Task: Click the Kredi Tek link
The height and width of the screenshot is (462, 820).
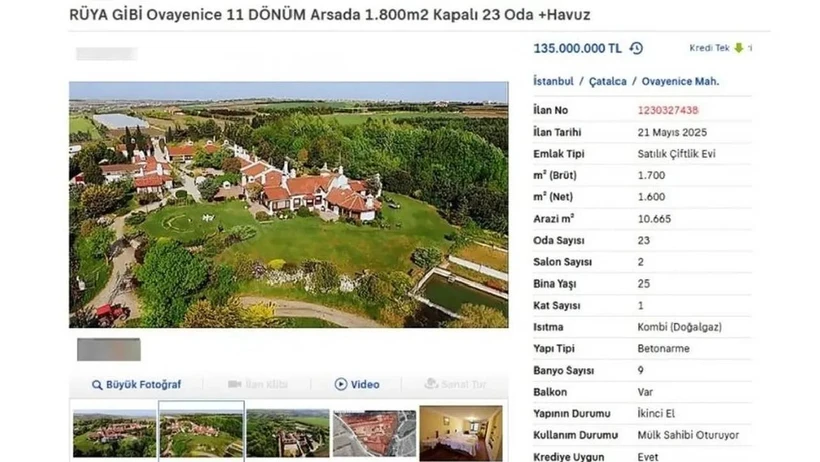Action: (709, 48)
